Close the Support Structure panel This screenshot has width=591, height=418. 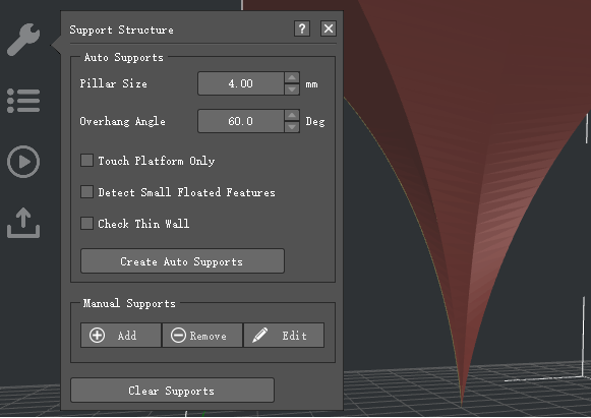point(328,29)
